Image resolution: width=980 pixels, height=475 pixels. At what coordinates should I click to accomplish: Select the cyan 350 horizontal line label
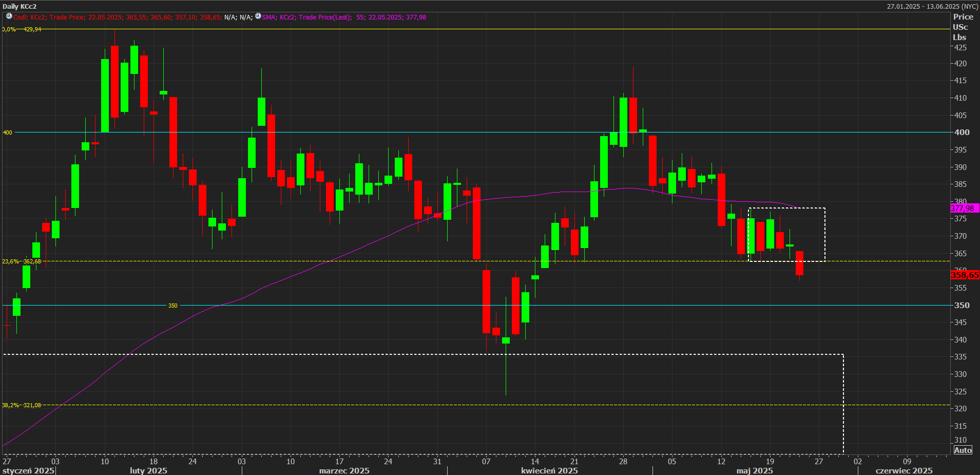pos(173,306)
